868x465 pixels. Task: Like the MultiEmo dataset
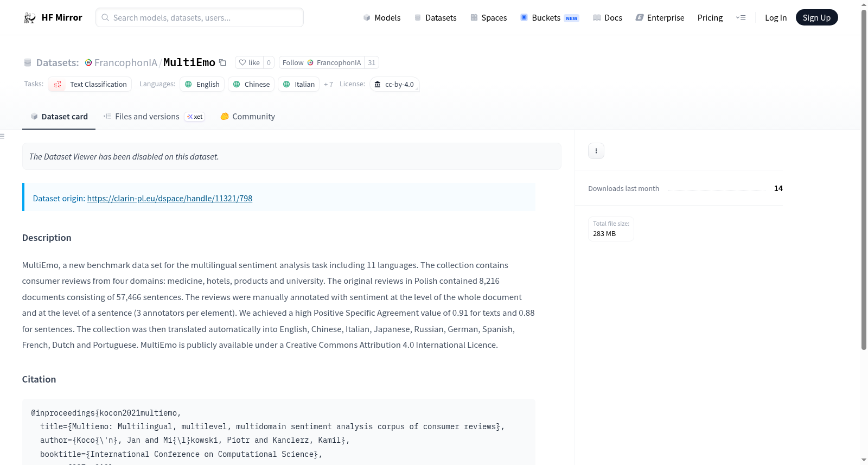pos(250,62)
